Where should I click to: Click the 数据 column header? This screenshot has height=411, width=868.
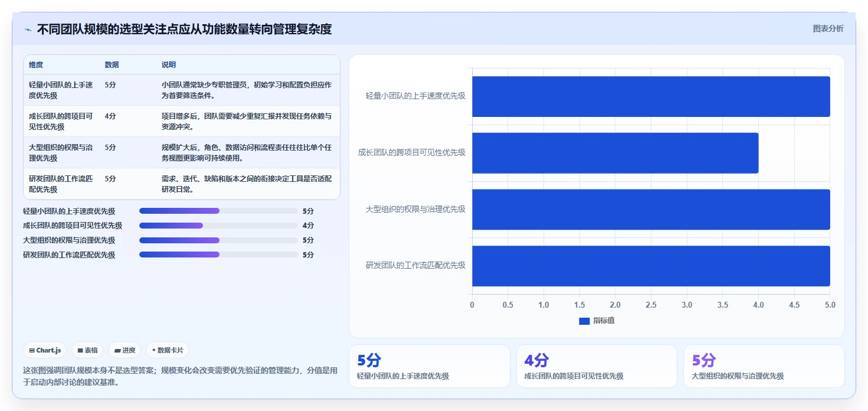112,65
